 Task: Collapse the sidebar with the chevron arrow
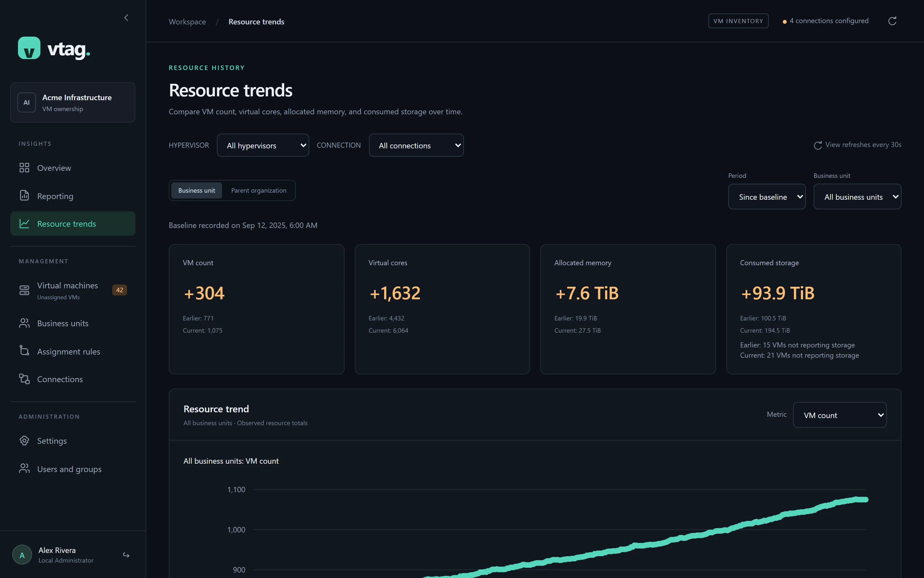pos(126,18)
